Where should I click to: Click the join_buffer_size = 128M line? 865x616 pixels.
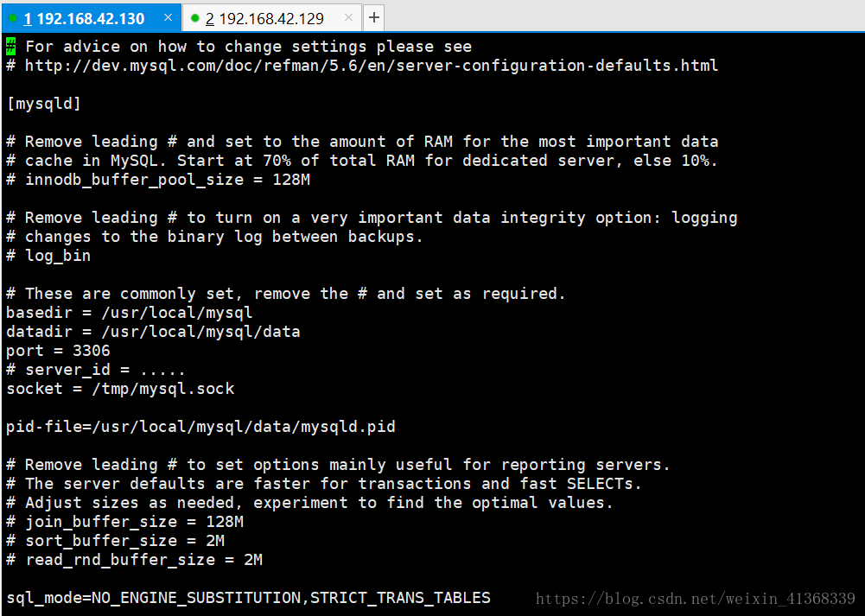pos(124,522)
